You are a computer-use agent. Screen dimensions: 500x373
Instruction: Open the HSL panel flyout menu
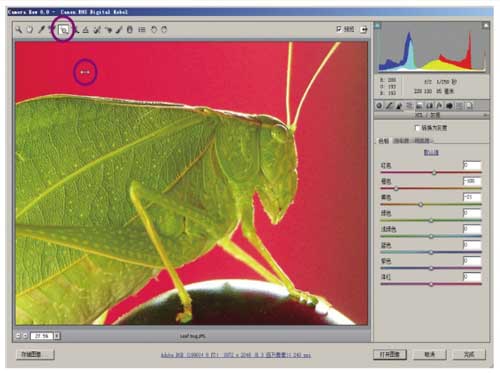tap(486, 115)
